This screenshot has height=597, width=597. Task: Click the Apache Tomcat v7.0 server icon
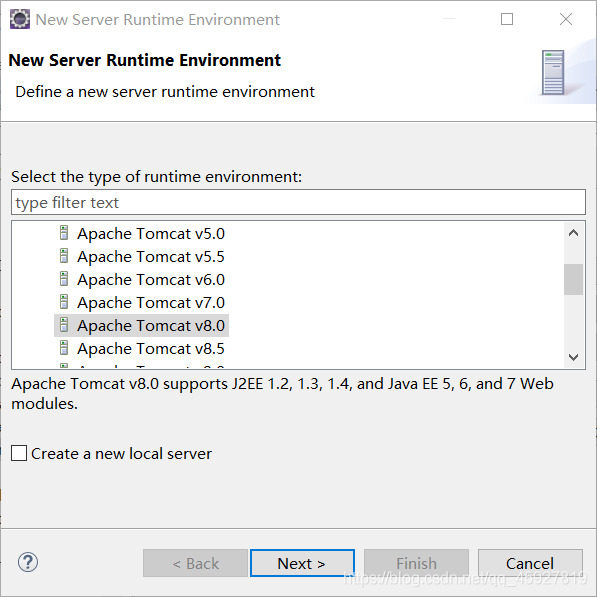tap(64, 302)
